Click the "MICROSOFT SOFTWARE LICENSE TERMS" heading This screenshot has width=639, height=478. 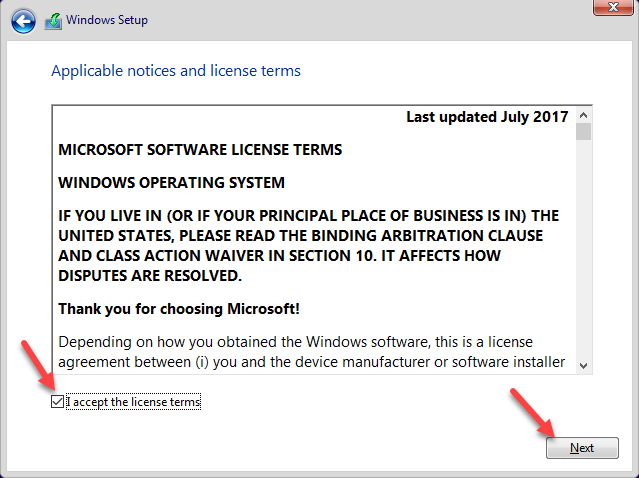[200, 150]
